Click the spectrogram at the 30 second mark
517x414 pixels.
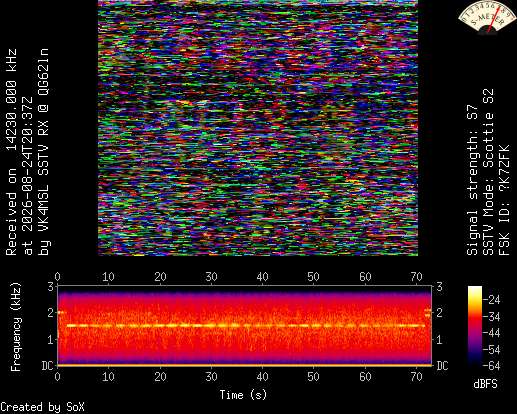pos(211,325)
